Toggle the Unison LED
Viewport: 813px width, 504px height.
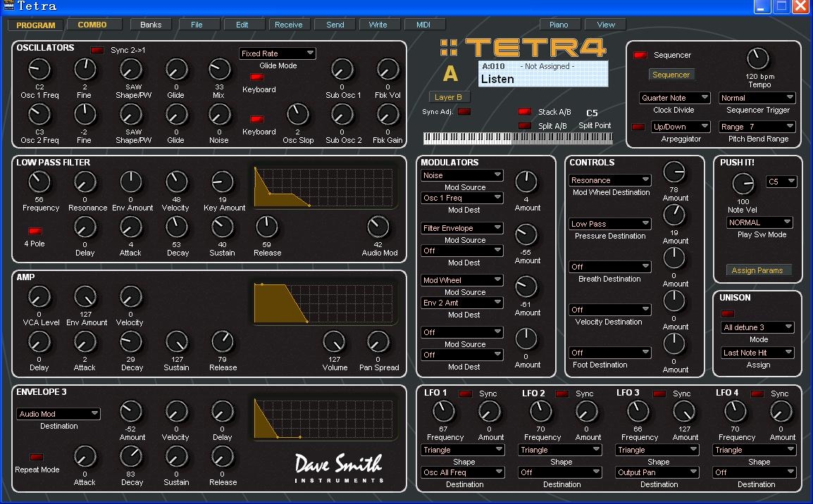tap(728, 314)
